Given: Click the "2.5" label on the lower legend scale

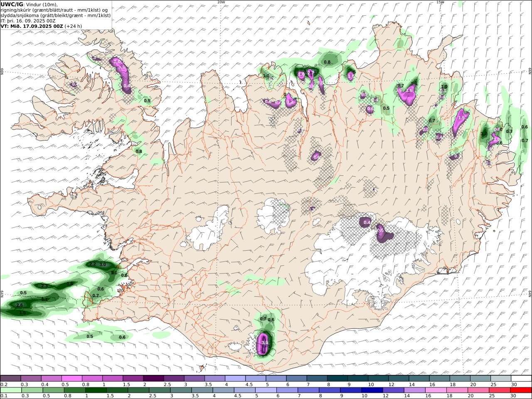Looking at the screenshot, I should click(153, 396).
